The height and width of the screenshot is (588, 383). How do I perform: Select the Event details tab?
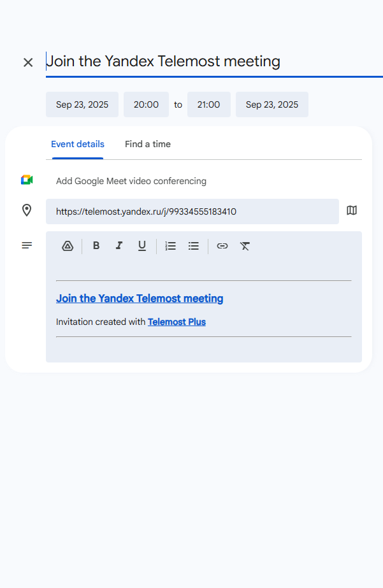coord(78,145)
